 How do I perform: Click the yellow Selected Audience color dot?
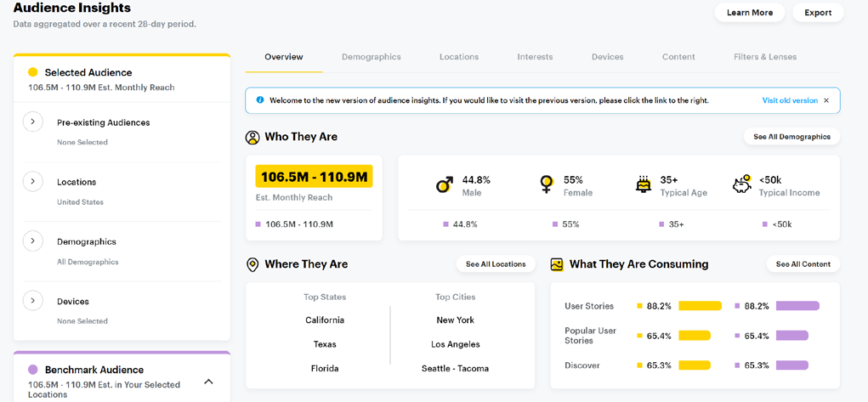pyautogui.click(x=33, y=72)
